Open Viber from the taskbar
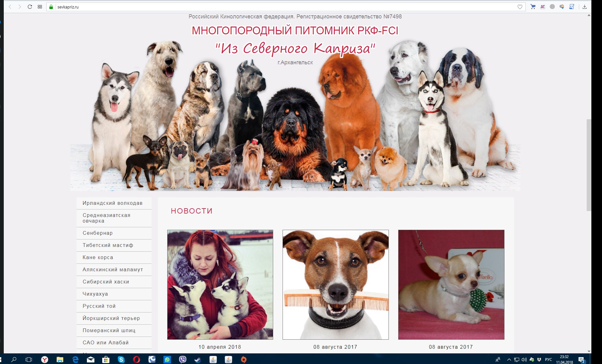Image resolution: width=602 pixels, height=364 pixels. 183,360
